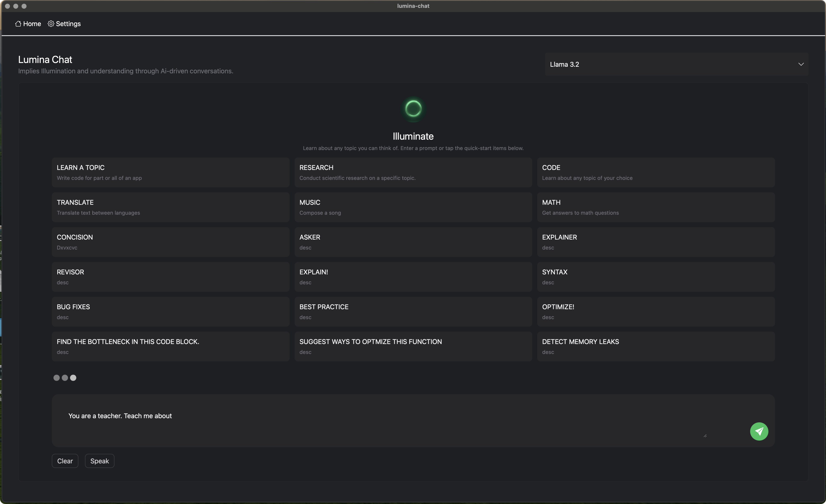Click the lumina-chat window title
The height and width of the screenshot is (504, 826).
(413, 6)
